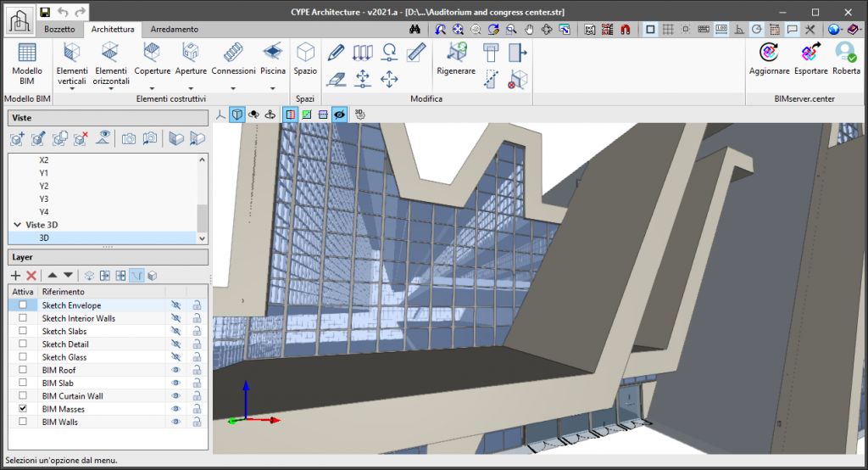This screenshot has height=470, width=868.
Task: Click the plus icon to add layer
Action: (15, 276)
